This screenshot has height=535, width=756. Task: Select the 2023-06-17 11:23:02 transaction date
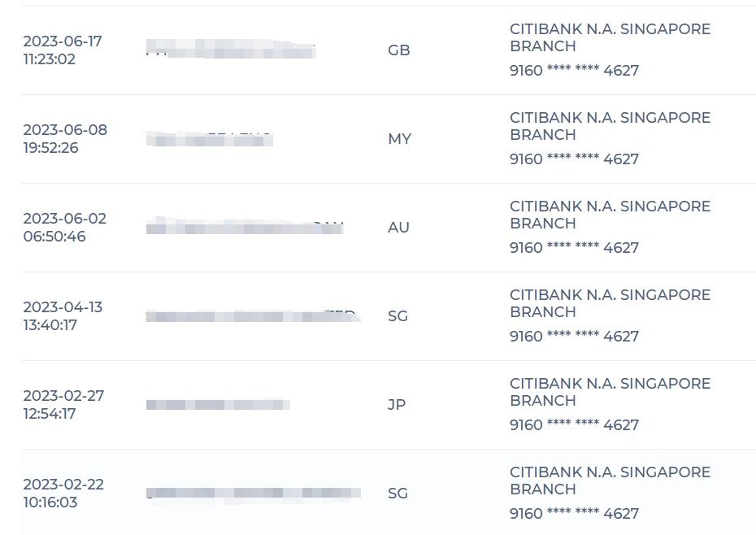click(x=63, y=50)
